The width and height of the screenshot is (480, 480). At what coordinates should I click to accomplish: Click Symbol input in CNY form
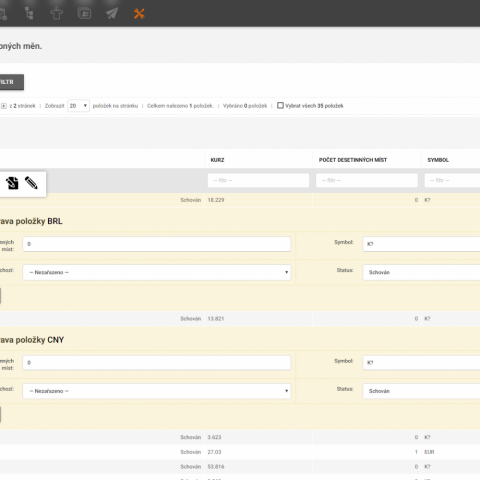pos(421,363)
